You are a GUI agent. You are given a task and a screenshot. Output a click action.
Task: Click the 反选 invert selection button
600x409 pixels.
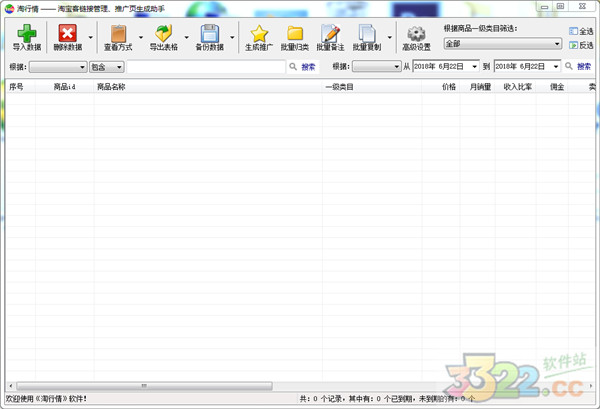581,45
